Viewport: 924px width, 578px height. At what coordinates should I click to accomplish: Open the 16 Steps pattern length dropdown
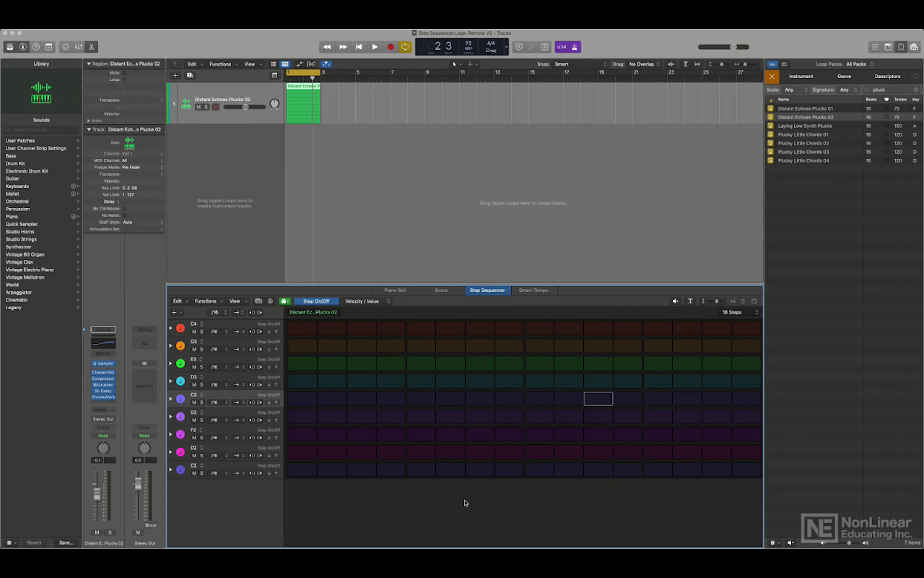click(x=741, y=312)
